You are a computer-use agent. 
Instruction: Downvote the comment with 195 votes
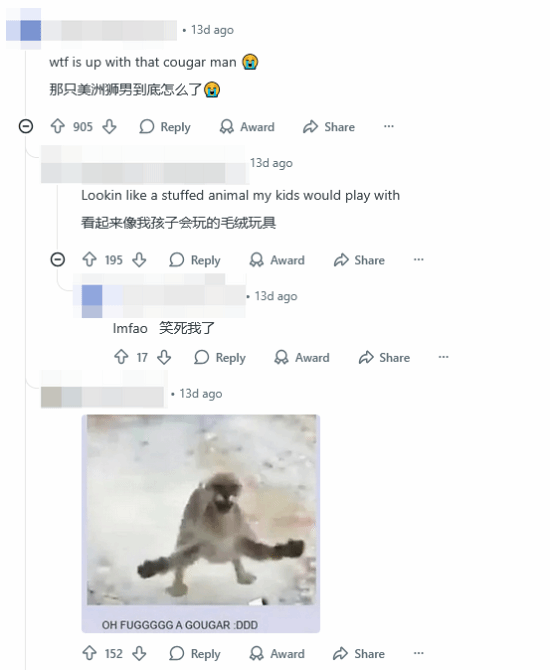pyautogui.click(x=139, y=260)
